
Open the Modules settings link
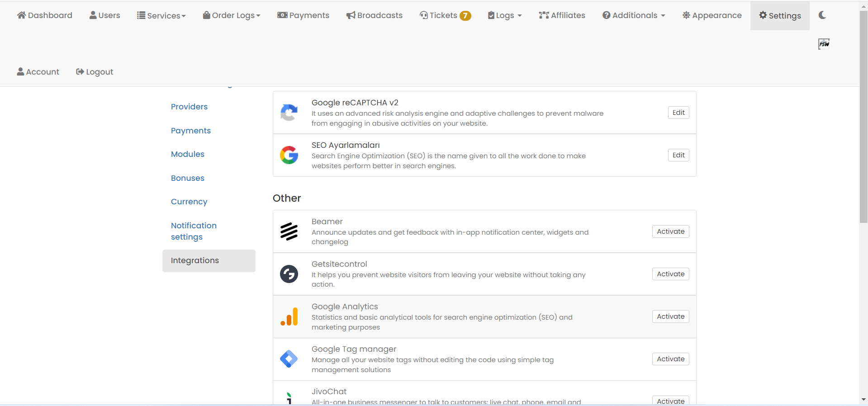pos(188,154)
